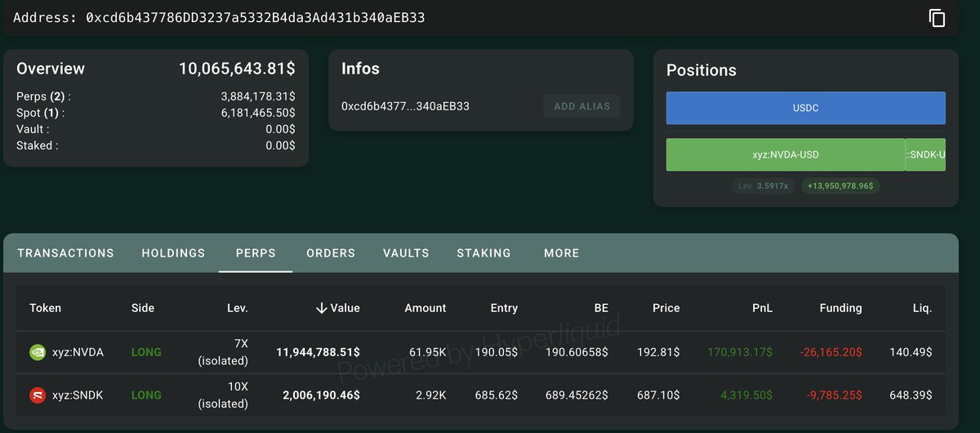The image size is (980, 433).
Task: Click the SNDK current price 687.10$
Action: pos(658,395)
